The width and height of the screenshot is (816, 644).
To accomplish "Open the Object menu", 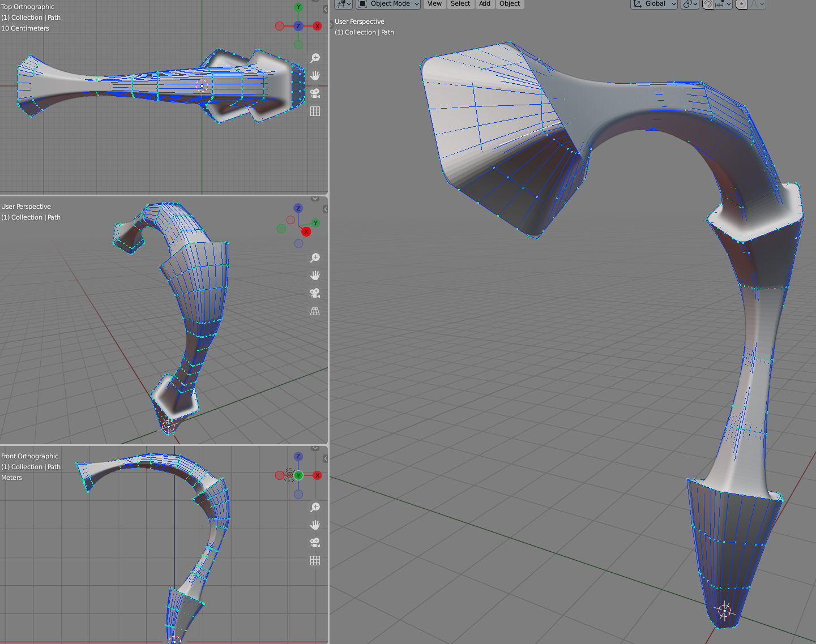I will pyautogui.click(x=510, y=4).
